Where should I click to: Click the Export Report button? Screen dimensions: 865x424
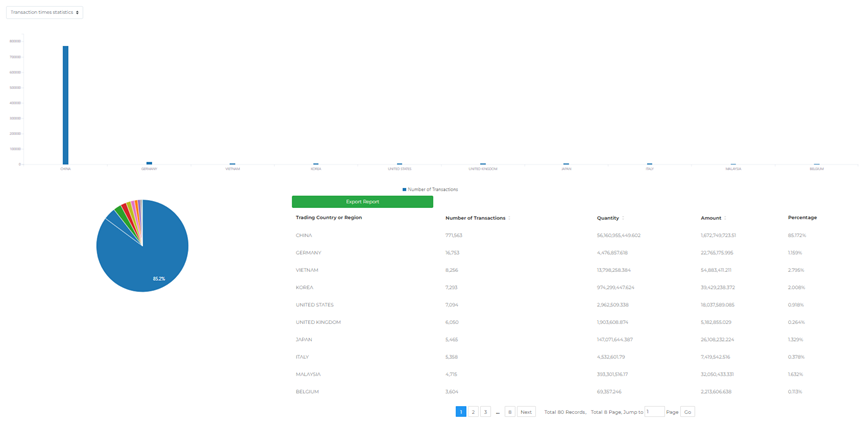(x=362, y=202)
